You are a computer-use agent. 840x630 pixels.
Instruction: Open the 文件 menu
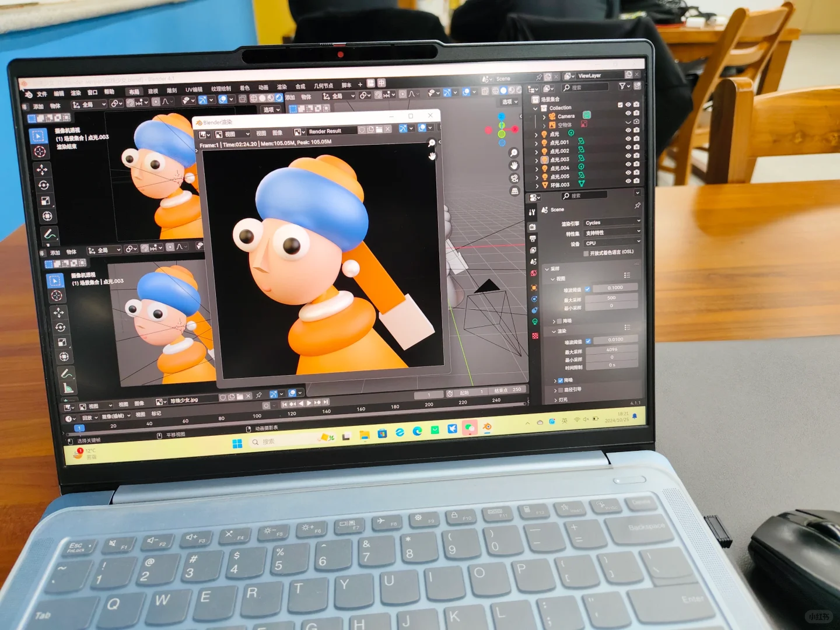tap(42, 94)
